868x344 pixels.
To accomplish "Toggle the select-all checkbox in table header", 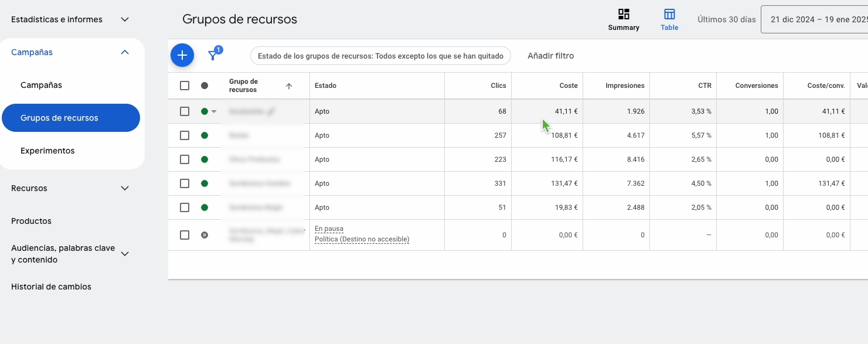I will pyautogui.click(x=185, y=86).
